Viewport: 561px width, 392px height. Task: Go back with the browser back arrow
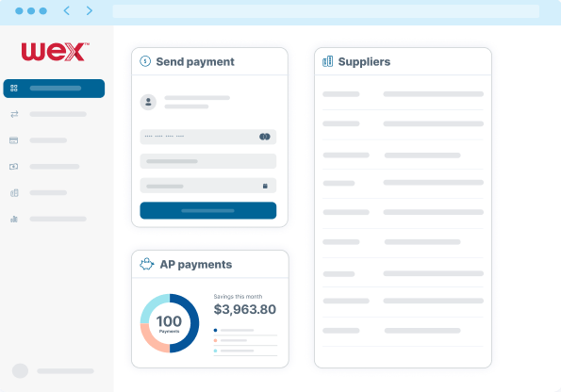(67, 10)
